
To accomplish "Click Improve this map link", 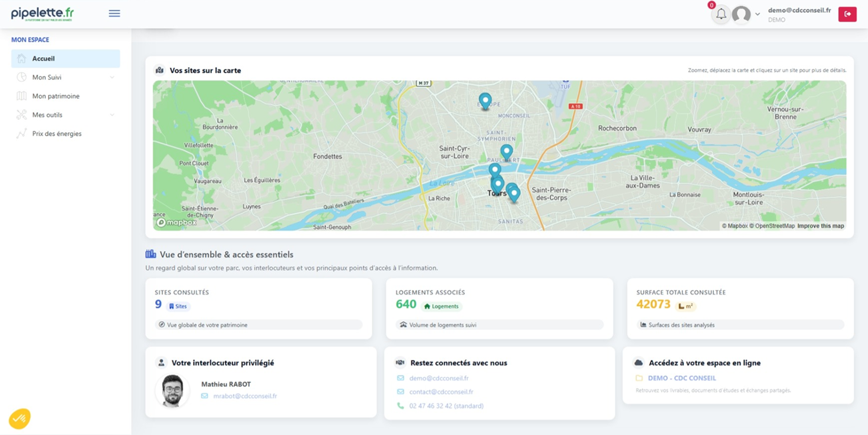I will click(821, 226).
